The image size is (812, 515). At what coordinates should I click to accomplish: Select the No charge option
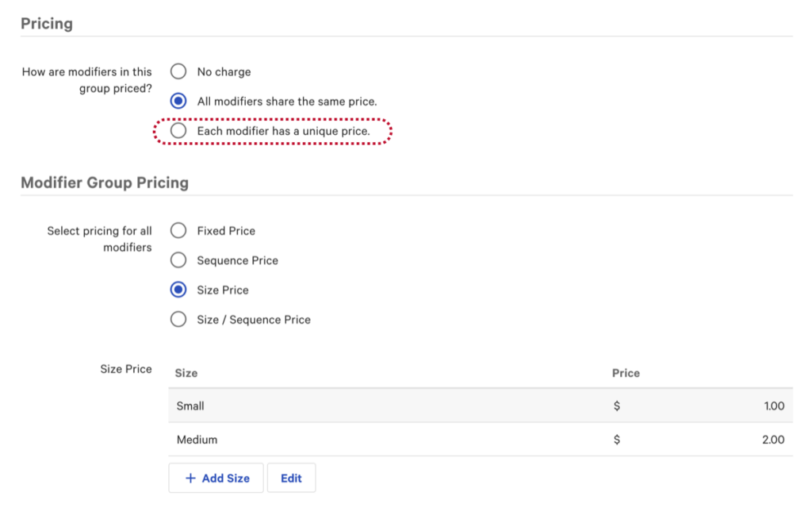point(178,71)
